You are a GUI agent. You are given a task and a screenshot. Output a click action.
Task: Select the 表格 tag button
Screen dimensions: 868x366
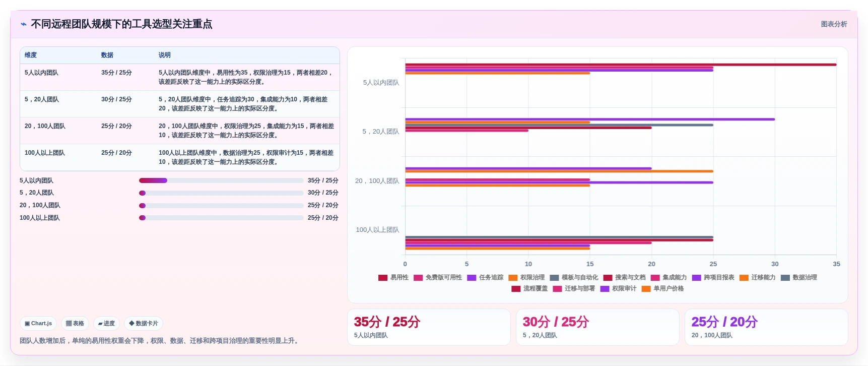[x=75, y=323]
